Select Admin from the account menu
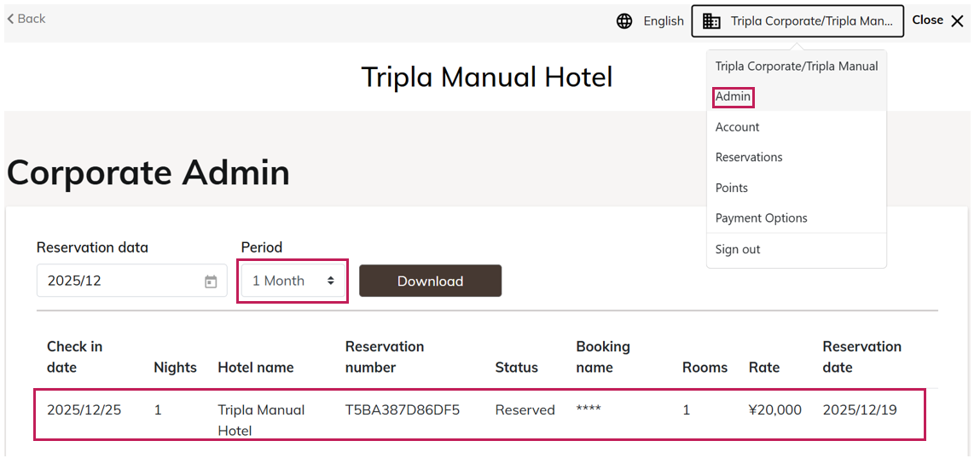 pos(733,97)
